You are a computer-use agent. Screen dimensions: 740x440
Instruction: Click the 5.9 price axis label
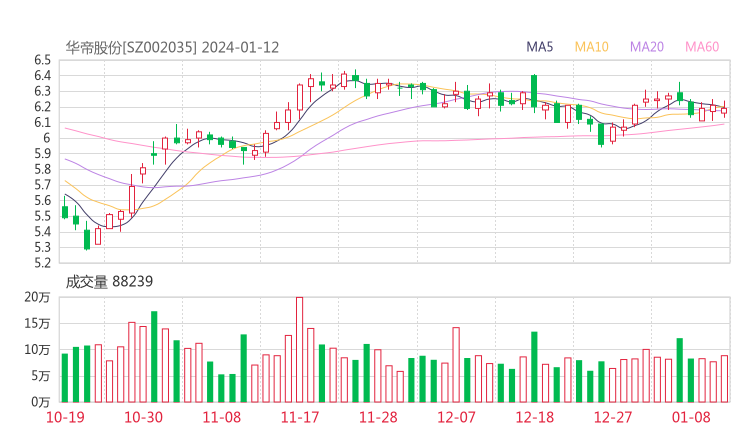[42, 154]
